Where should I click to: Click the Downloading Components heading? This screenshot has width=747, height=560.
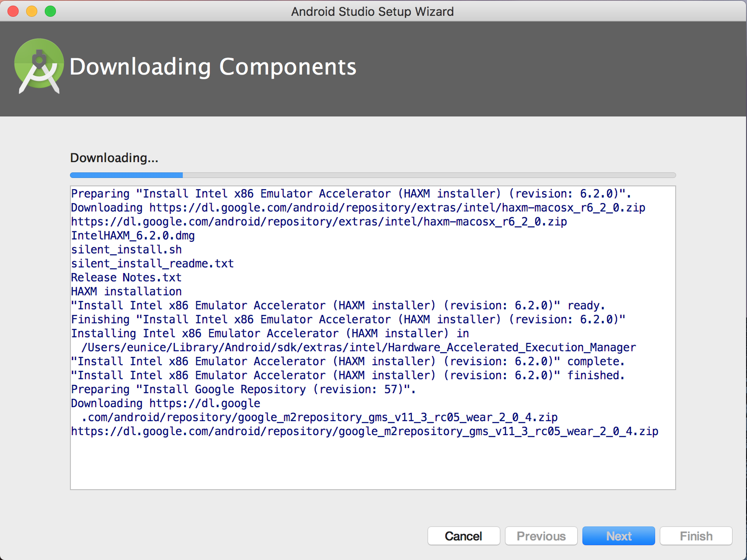[213, 67]
